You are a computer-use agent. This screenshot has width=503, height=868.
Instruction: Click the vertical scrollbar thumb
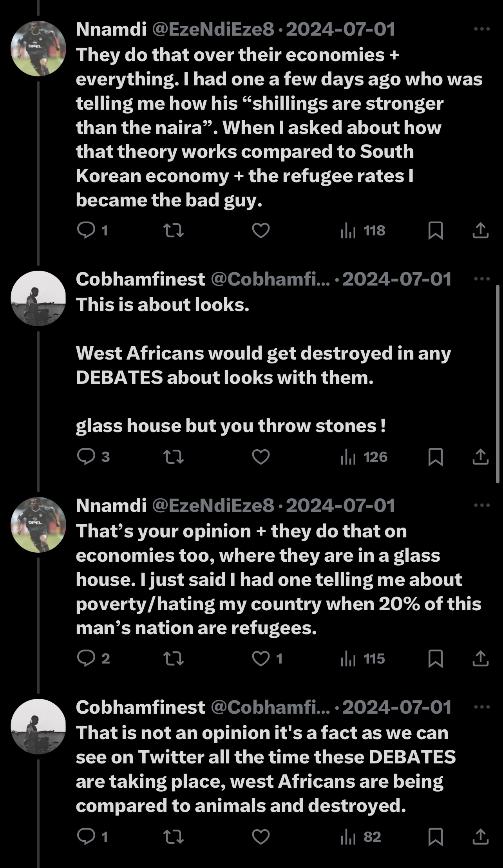click(x=498, y=384)
